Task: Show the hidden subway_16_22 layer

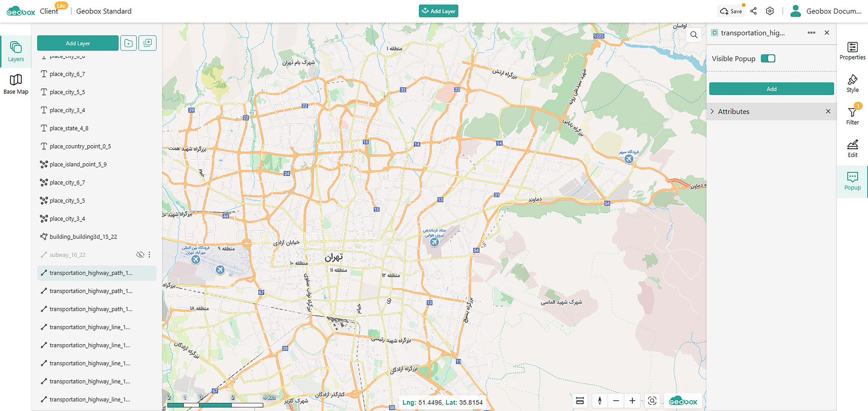Action: [x=140, y=255]
